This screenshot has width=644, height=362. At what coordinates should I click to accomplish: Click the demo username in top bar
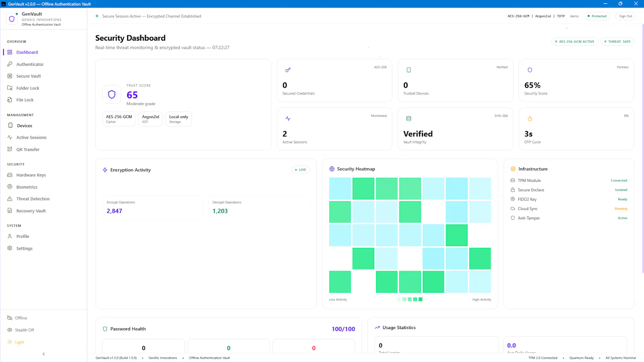[x=574, y=16]
